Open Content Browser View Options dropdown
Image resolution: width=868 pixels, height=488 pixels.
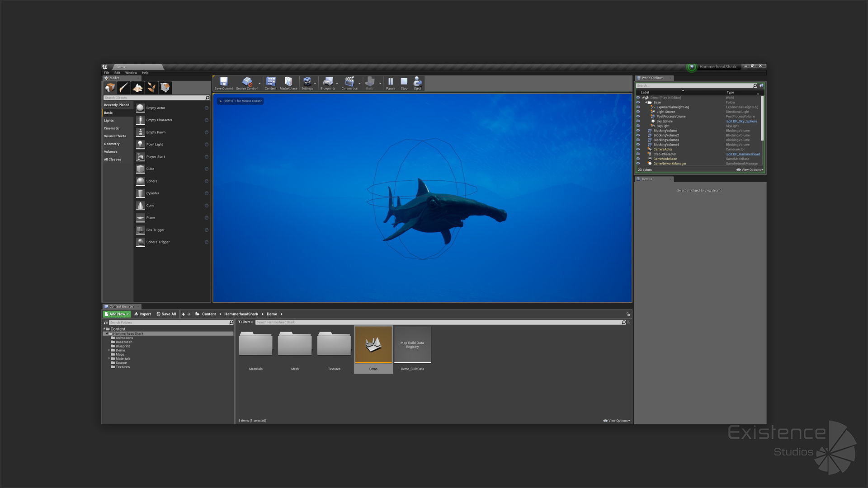(x=617, y=421)
